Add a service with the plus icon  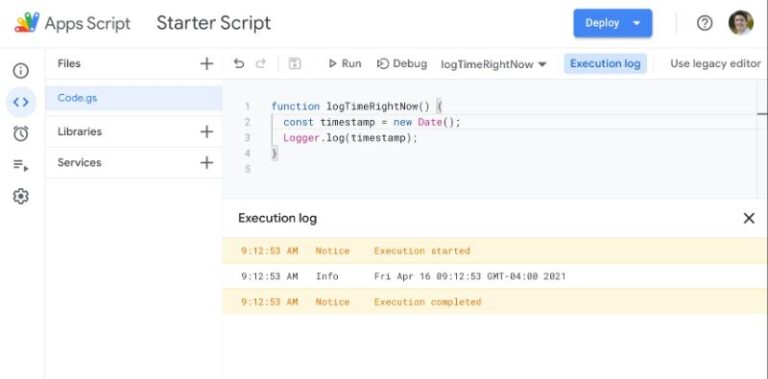tap(207, 163)
